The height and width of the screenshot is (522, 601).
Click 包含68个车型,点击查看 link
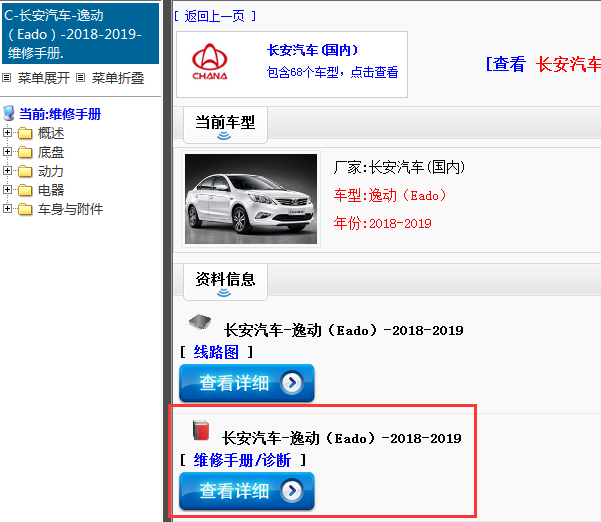333,72
